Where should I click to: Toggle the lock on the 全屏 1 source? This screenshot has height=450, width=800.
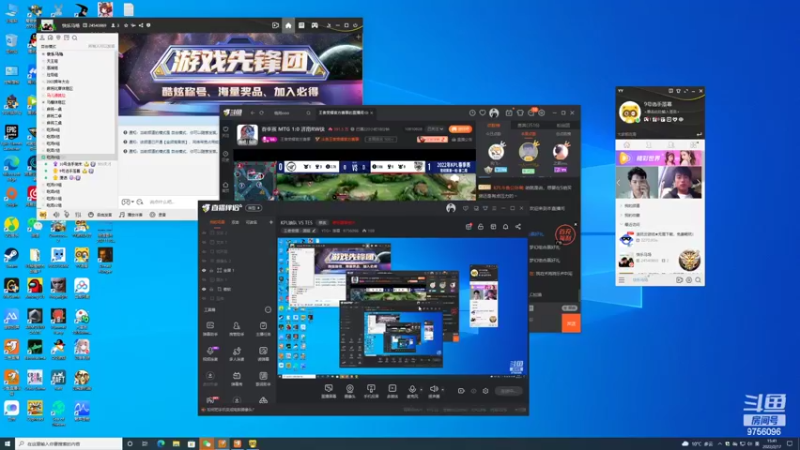pos(211,270)
